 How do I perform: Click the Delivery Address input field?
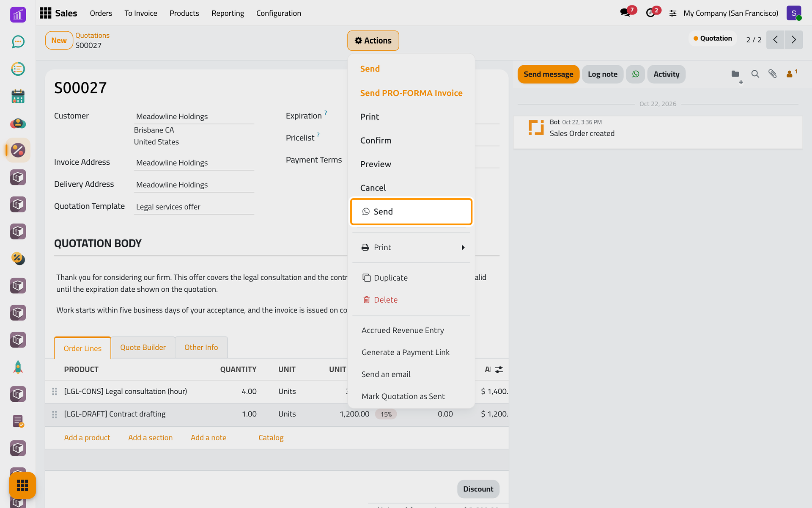tap(194, 185)
